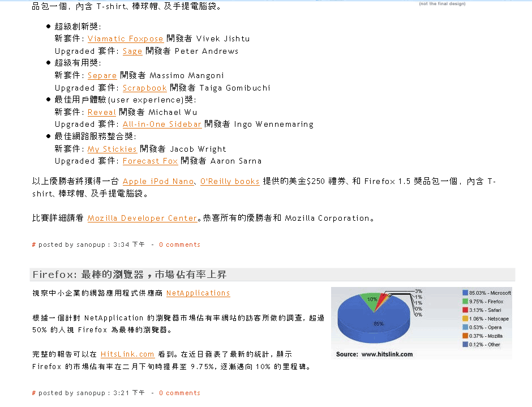Click the red 3.13% Safari legend swatch

coord(465,310)
